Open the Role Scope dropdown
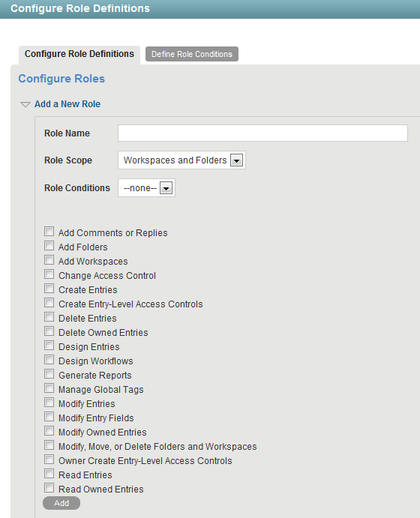 (181, 160)
